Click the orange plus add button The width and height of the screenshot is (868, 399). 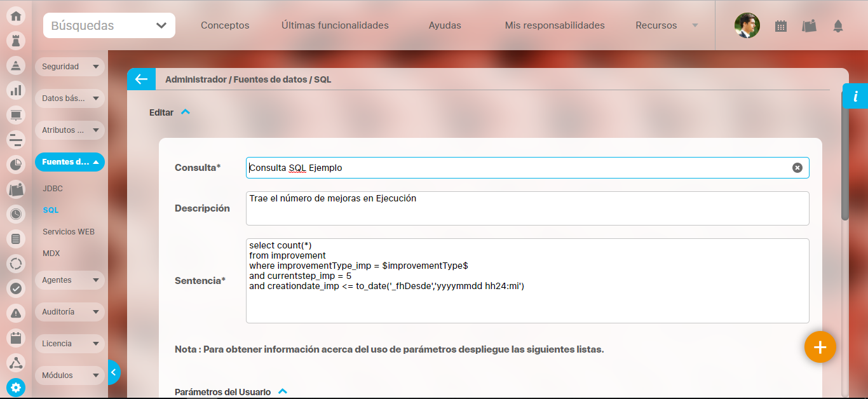[x=820, y=347]
